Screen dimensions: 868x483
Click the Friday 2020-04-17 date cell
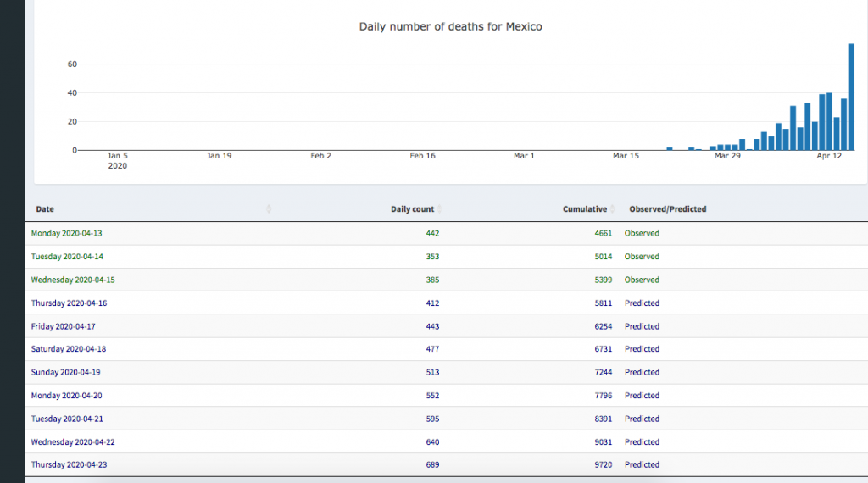tap(64, 326)
